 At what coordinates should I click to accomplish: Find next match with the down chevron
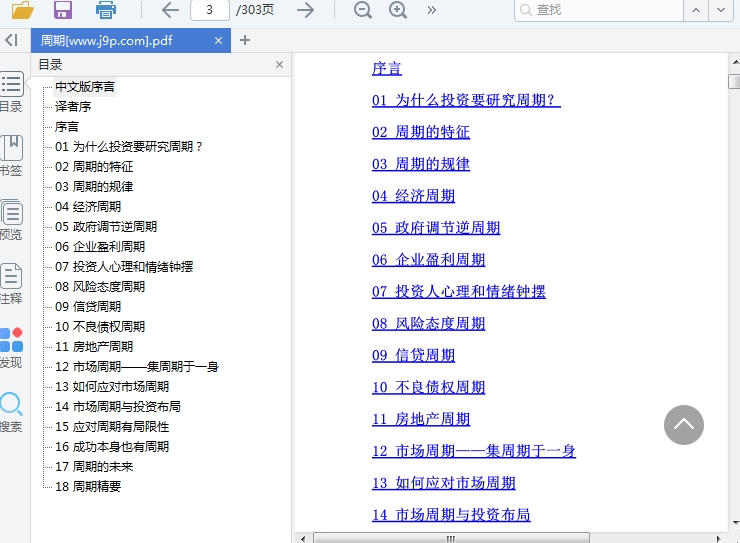coord(721,10)
